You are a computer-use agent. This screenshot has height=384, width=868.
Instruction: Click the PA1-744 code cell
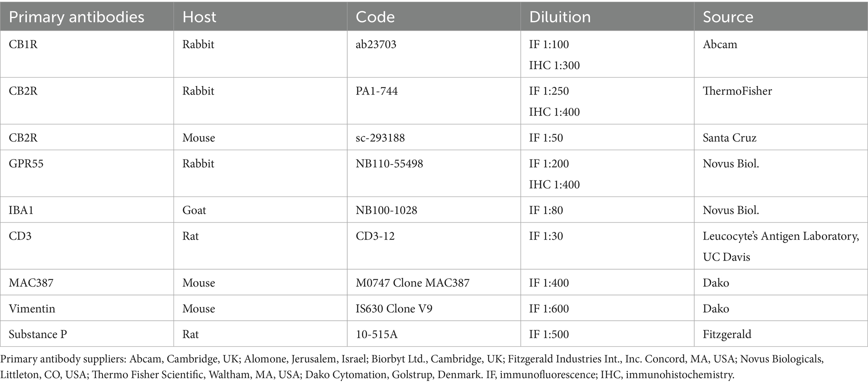tap(376, 91)
